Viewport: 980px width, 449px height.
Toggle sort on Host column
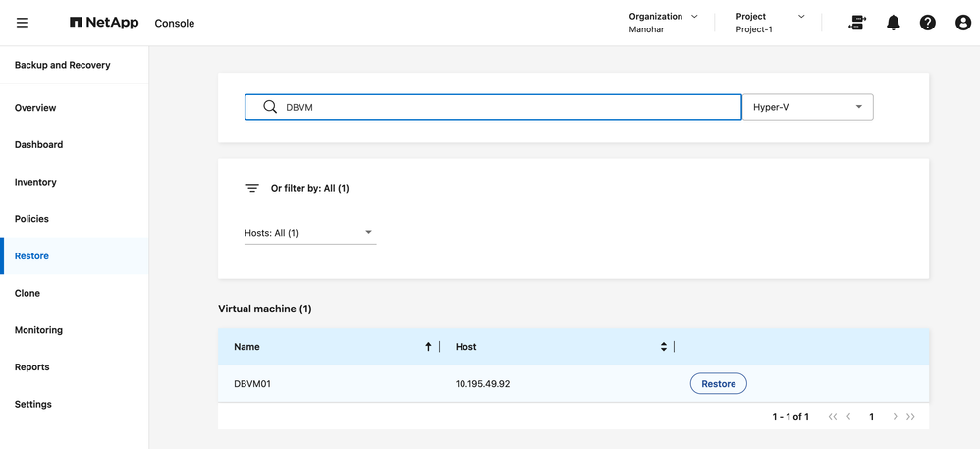[x=664, y=347]
